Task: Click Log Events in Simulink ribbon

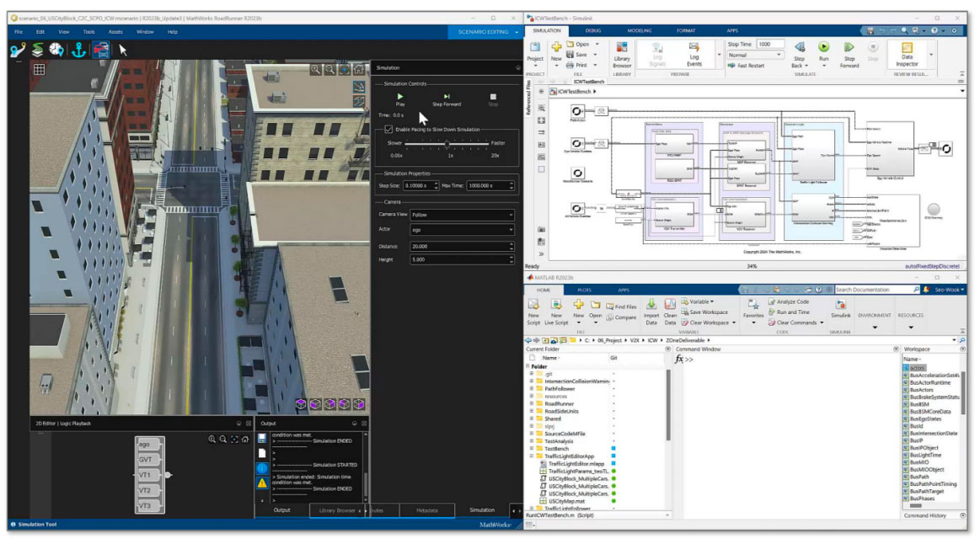Action: pos(693,55)
